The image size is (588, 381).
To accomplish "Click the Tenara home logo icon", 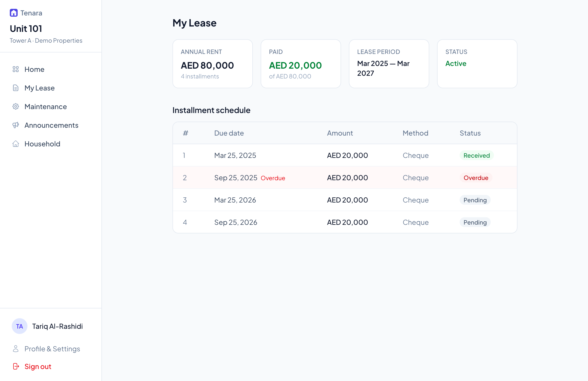I will coord(13,13).
